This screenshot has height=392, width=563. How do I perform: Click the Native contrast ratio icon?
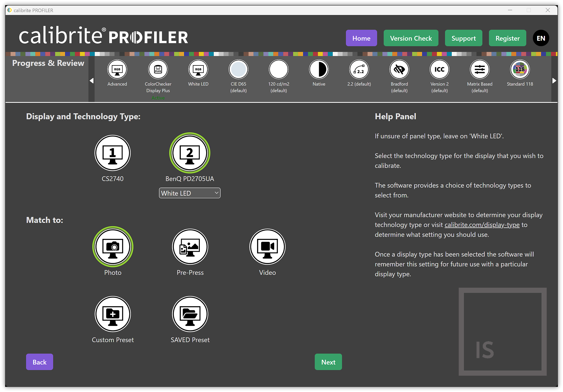(x=319, y=69)
